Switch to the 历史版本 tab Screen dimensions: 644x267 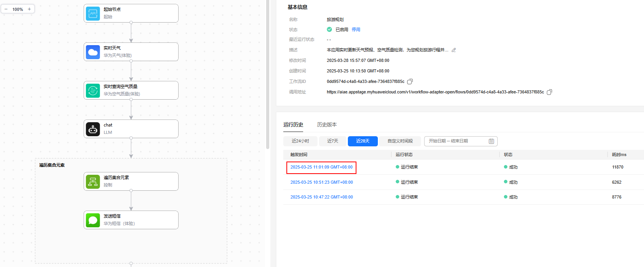[x=326, y=125]
